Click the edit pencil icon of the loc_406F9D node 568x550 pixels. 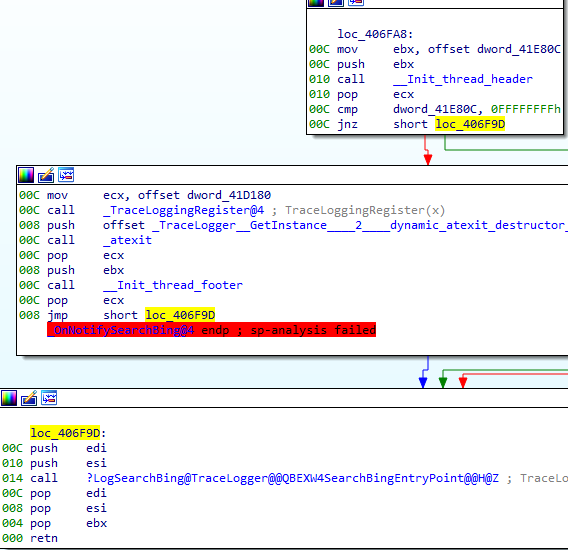click(29, 398)
